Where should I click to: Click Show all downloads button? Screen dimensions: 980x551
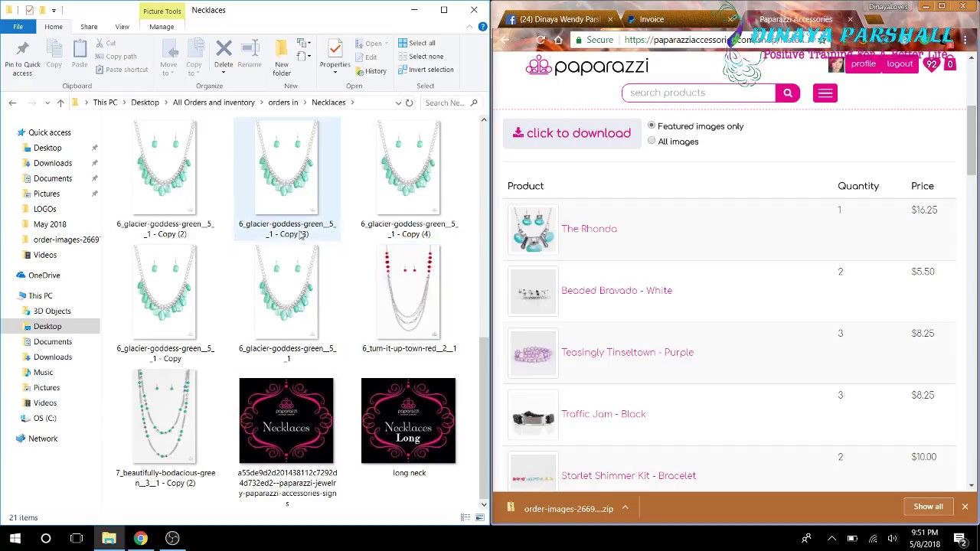tap(928, 507)
